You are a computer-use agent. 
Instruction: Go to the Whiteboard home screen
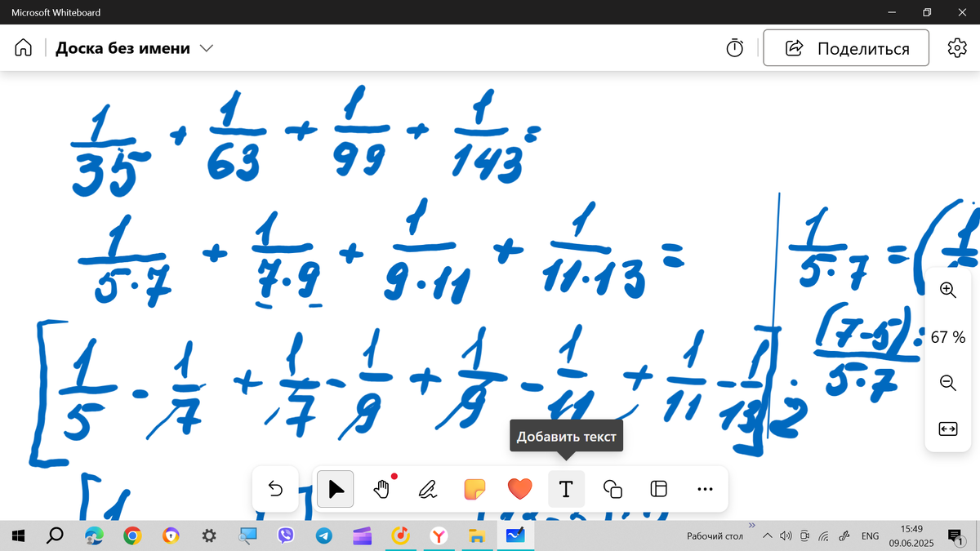(23, 48)
